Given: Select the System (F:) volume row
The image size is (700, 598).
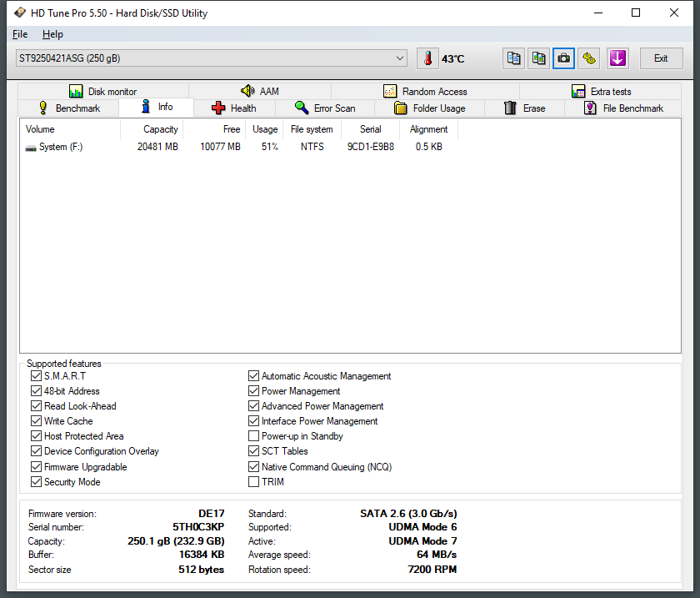Looking at the screenshot, I should pyautogui.click(x=60, y=147).
